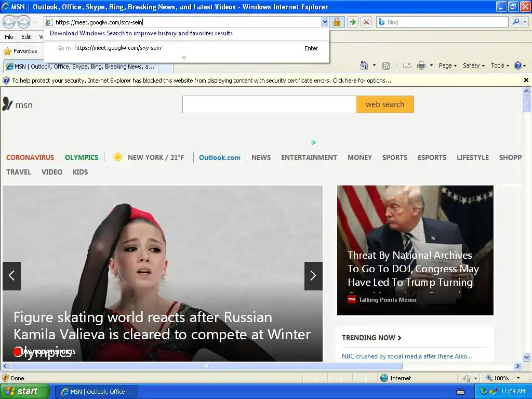Click the 'Download Windows Search' suggestion link
Screen dimensions: 532x399
[x=141, y=33]
